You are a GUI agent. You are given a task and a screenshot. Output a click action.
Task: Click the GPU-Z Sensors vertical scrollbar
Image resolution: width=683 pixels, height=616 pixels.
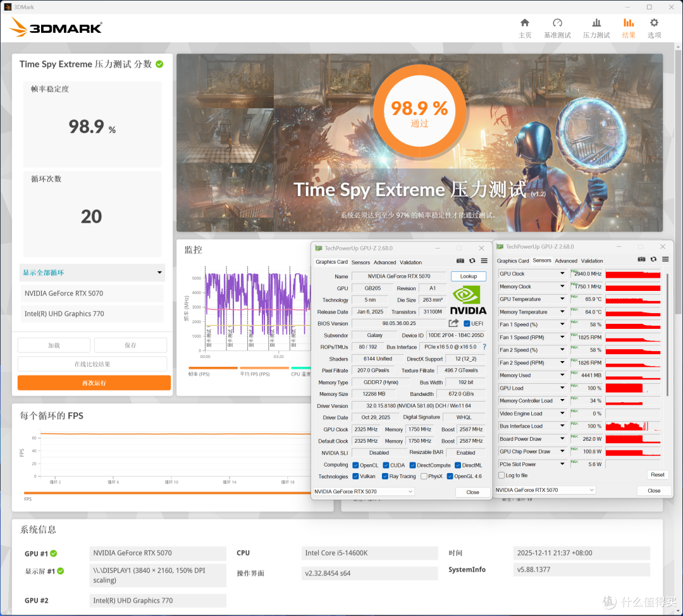(667, 333)
